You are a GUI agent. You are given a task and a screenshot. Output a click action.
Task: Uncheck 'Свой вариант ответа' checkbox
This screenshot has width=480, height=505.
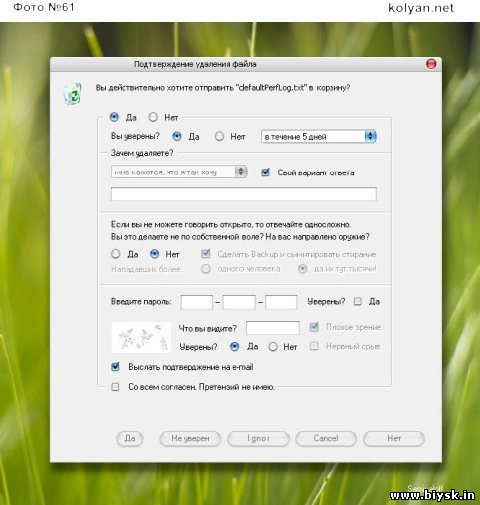(x=265, y=172)
